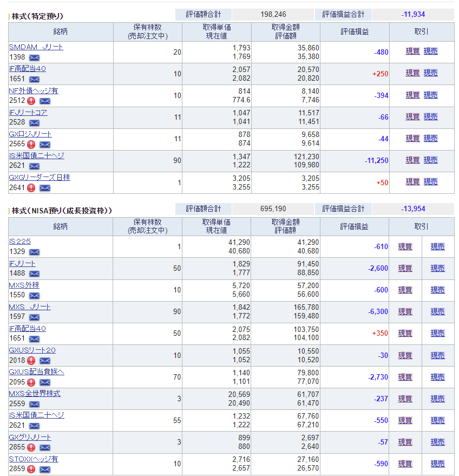Open the iFJリートコア stock link
The width and height of the screenshot is (459, 476).
(28, 112)
